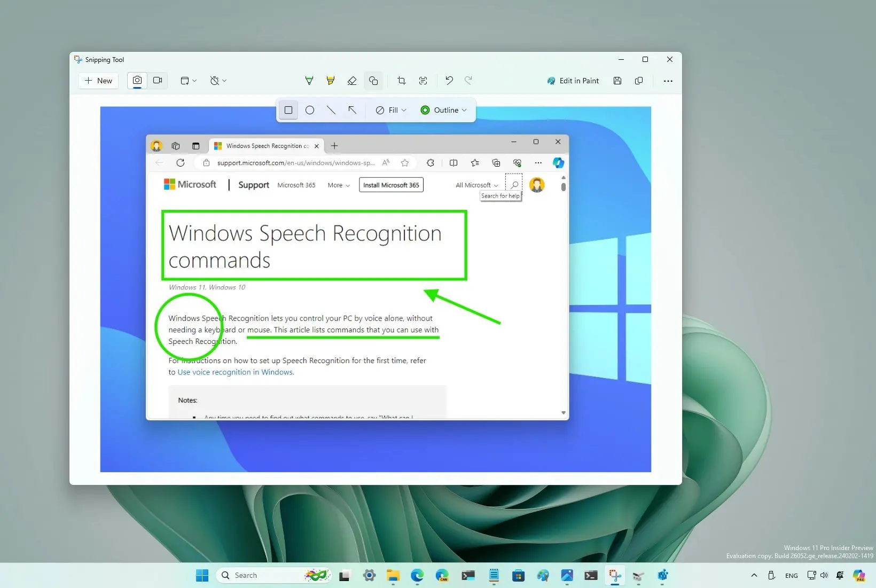Click Copilot icon in captured Edge toolbar
876x588 pixels.
click(x=558, y=163)
